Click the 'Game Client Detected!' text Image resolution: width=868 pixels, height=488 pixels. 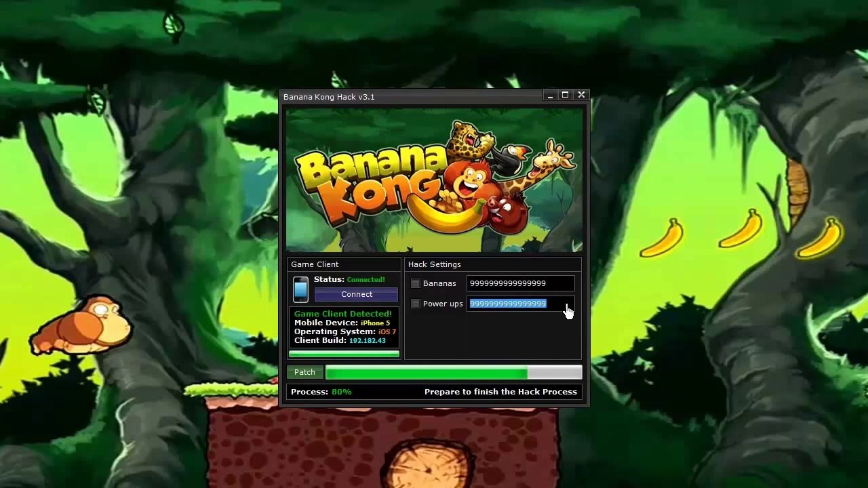coord(343,314)
